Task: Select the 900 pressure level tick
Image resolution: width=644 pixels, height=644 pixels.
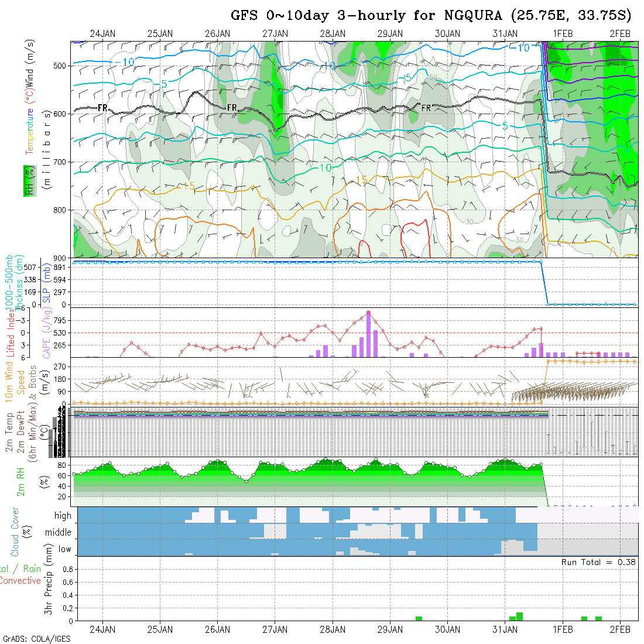Action: pos(60,258)
